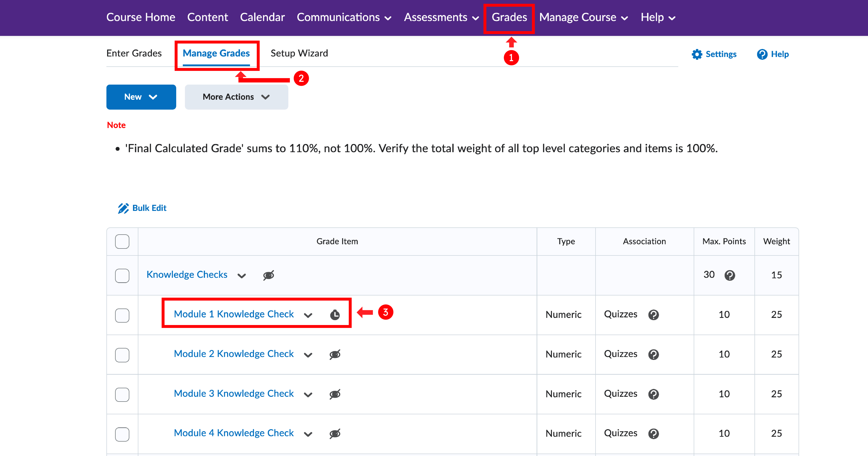Image resolution: width=868 pixels, height=456 pixels.
Task: Open the Setup Wizard tab
Action: (299, 53)
